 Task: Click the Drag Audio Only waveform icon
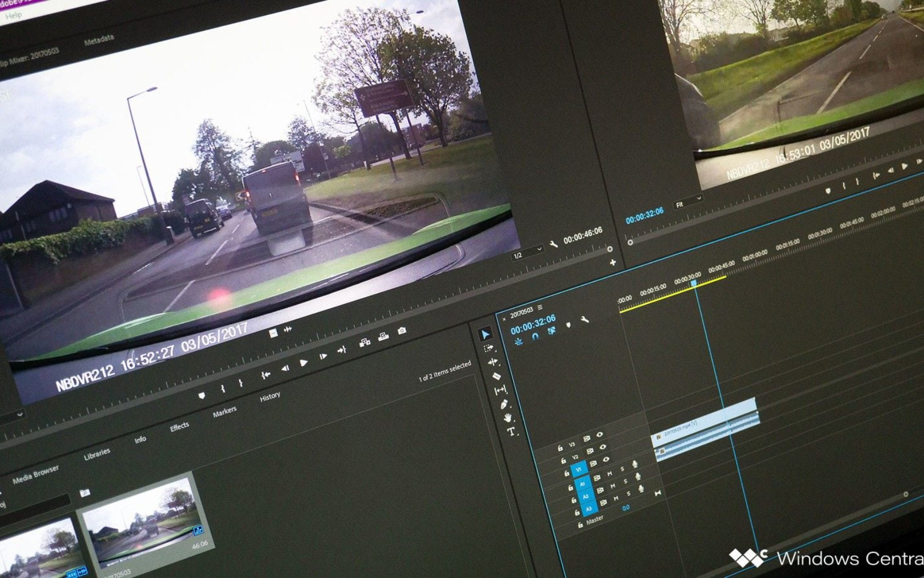(288, 329)
